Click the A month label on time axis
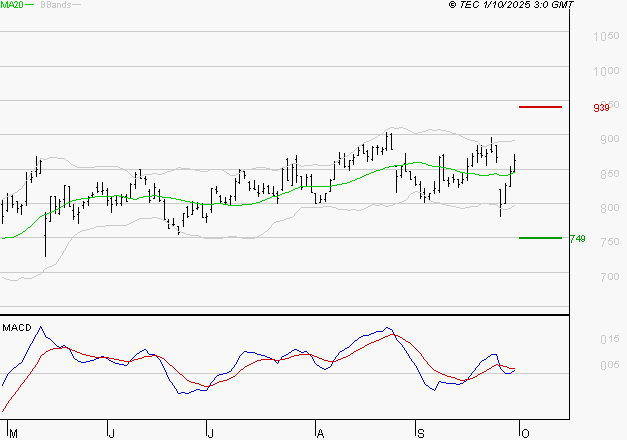Screen dimensions: 627x440 [320, 434]
